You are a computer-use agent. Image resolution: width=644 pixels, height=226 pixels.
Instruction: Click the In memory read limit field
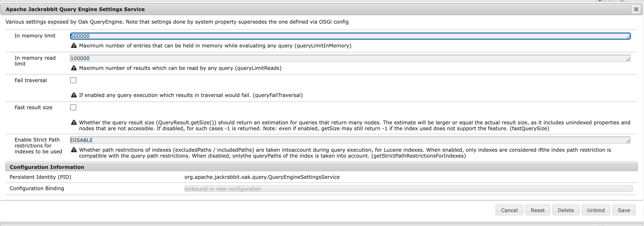[350, 58]
